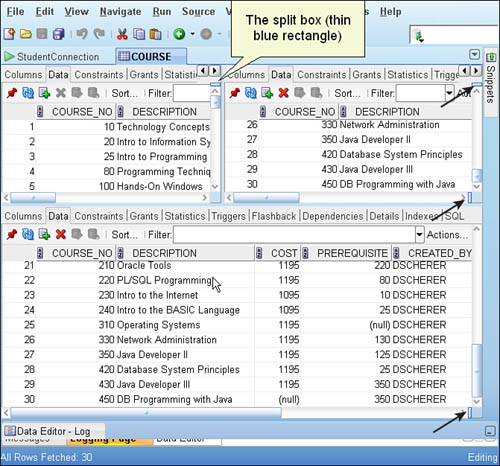The width and height of the screenshot is (500, 466).
Task: Click the Filter text field in bottom pane
Action: point(294,235)
